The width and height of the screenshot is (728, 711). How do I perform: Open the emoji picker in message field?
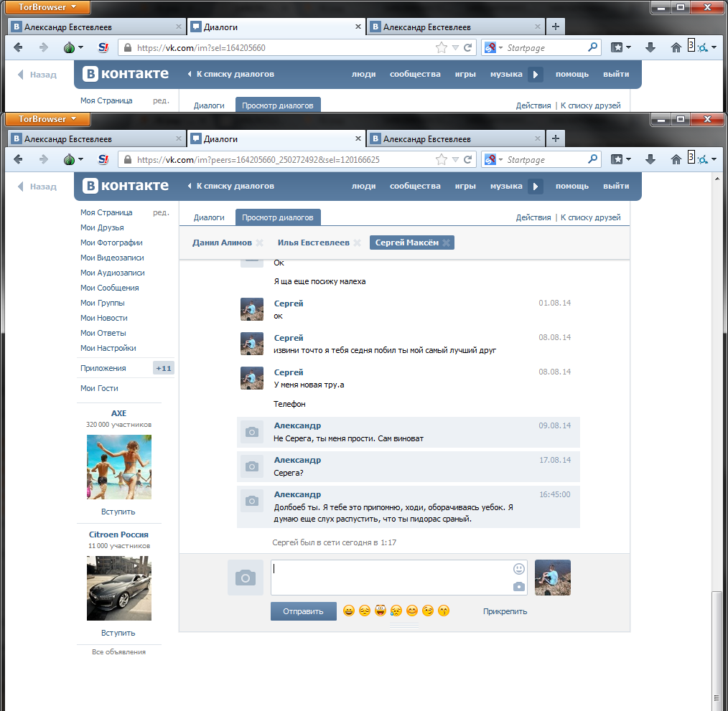click(x=518, y=568)
